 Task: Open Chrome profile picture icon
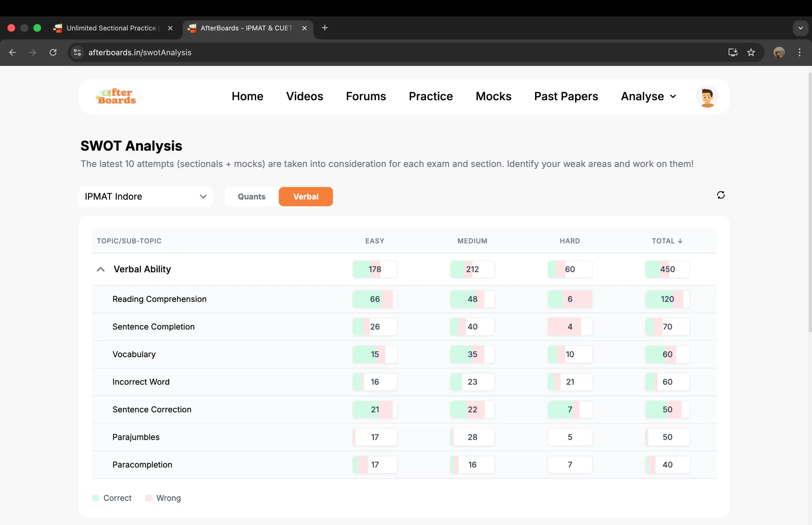coord(779,52)
